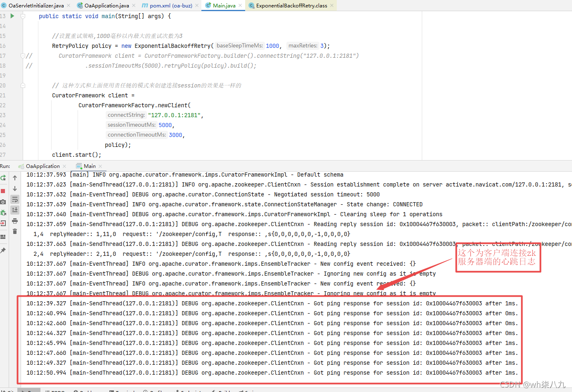Print the console output

point(15,221)
